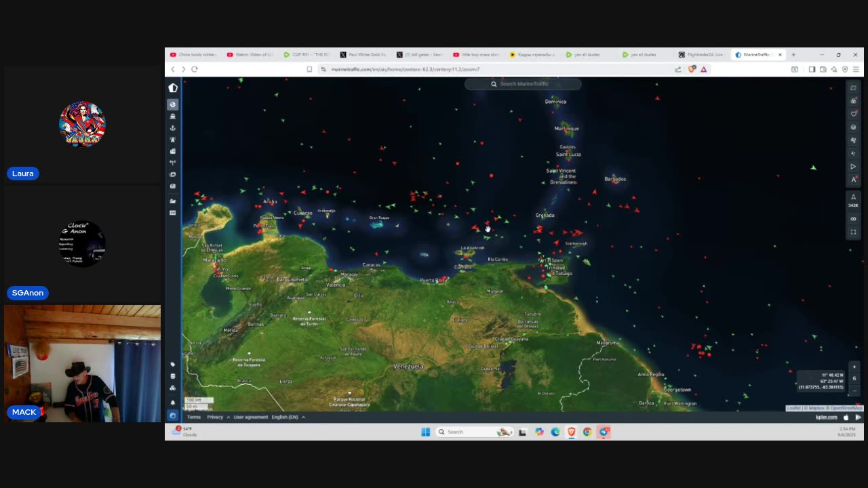Click the Search MarineTraffic field
The width and height of the screenshot is (868, 488).
click(523, 84)
